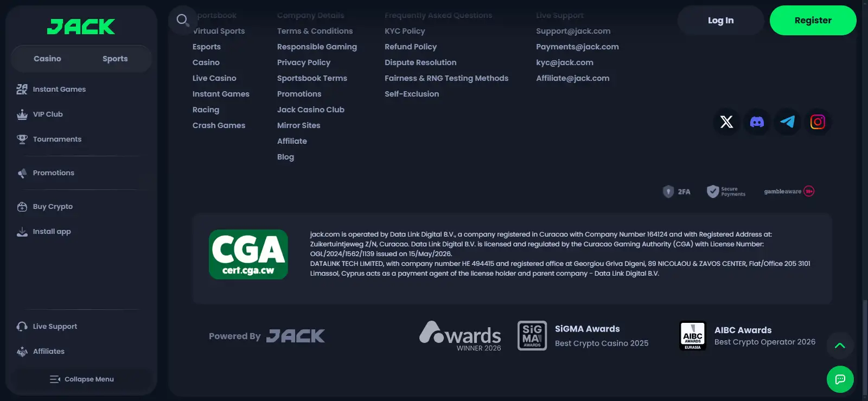The height and width of the screenshot is (401, 868).
Task: Click the Secure Payments badge
Action: tap(726, 191)
